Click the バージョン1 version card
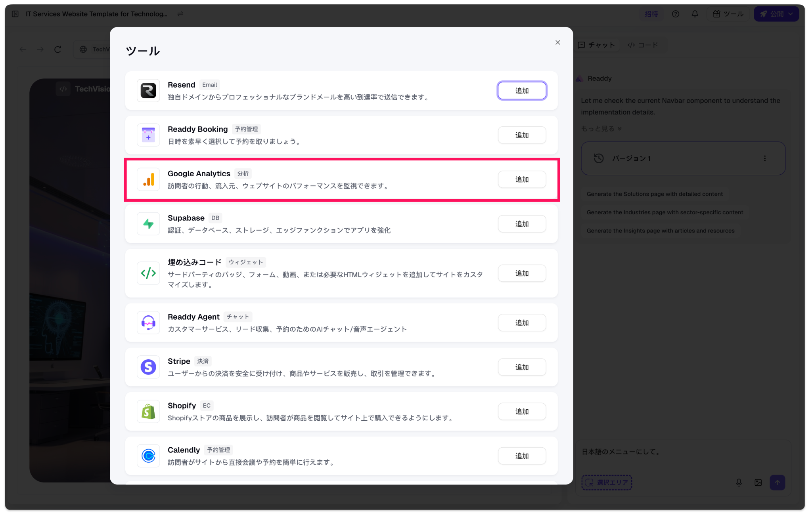 tap(683, 158)
